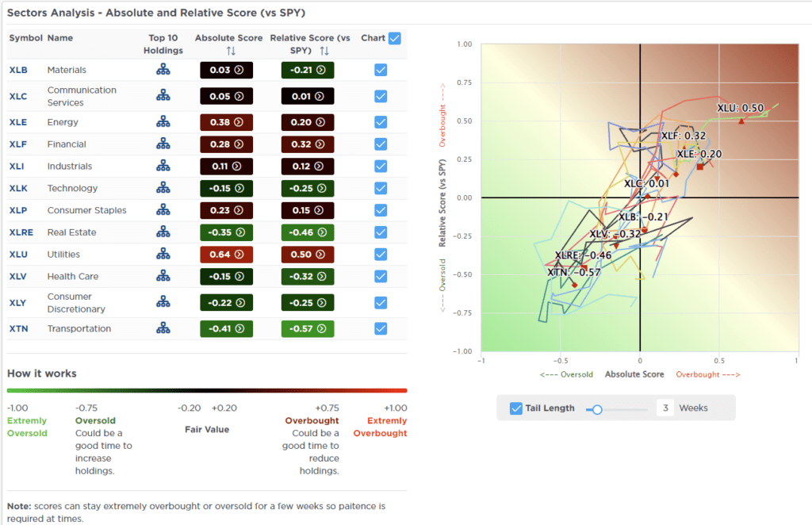
Task: Open top 10 holdings for Technology
Action: pyautogui.click(x=163, y=187)
